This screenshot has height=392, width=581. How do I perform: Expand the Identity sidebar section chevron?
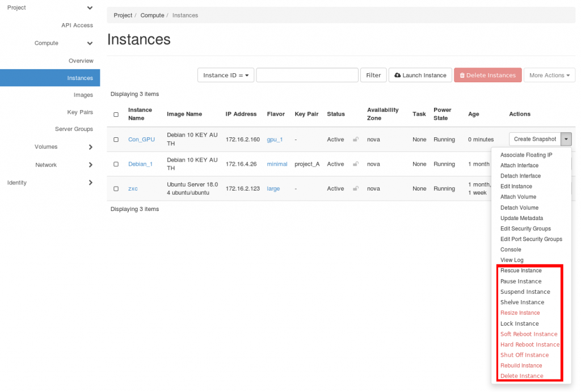pos(90,183)
